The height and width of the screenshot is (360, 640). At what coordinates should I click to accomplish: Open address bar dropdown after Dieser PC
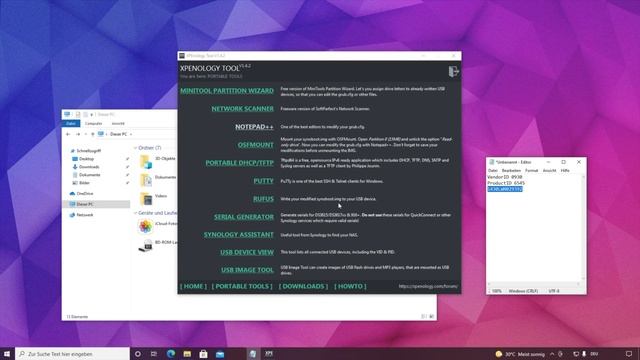131,134
